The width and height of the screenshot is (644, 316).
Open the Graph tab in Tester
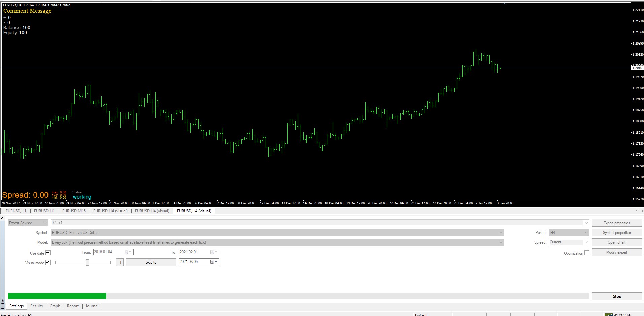(x=55, y=306)
